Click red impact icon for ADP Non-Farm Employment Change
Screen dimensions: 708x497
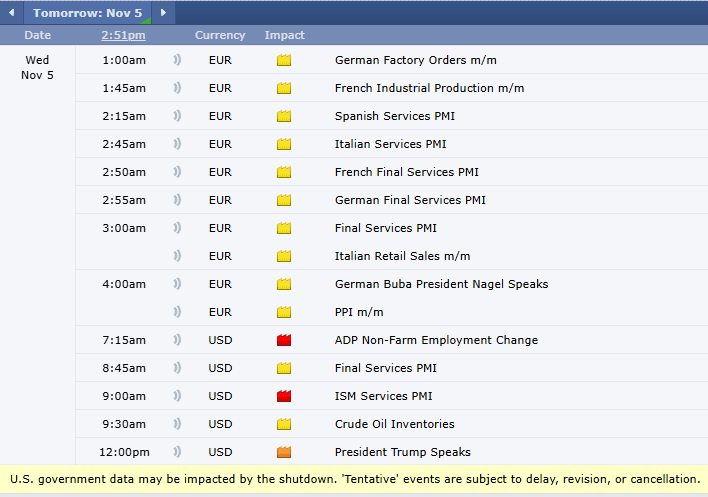(284, 340)
